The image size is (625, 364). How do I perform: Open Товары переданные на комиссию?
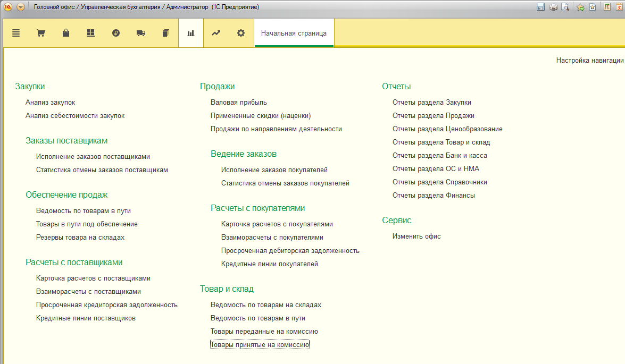tap(264, 331)
